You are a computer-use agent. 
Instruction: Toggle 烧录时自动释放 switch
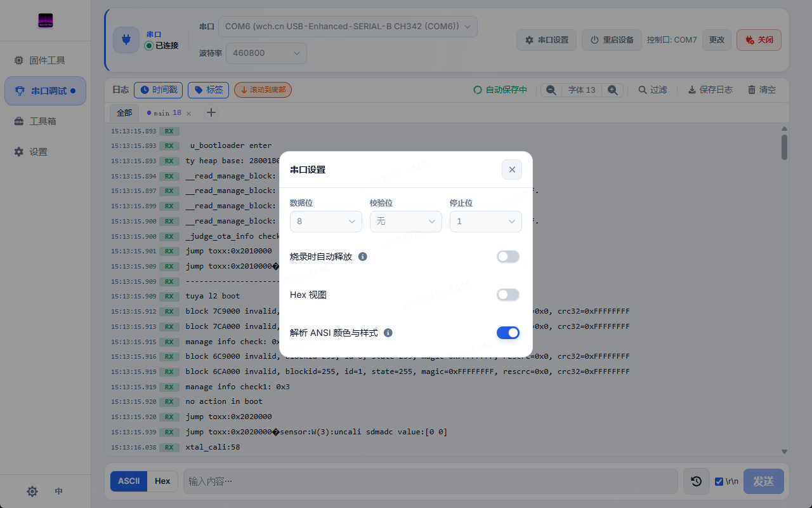508,257
